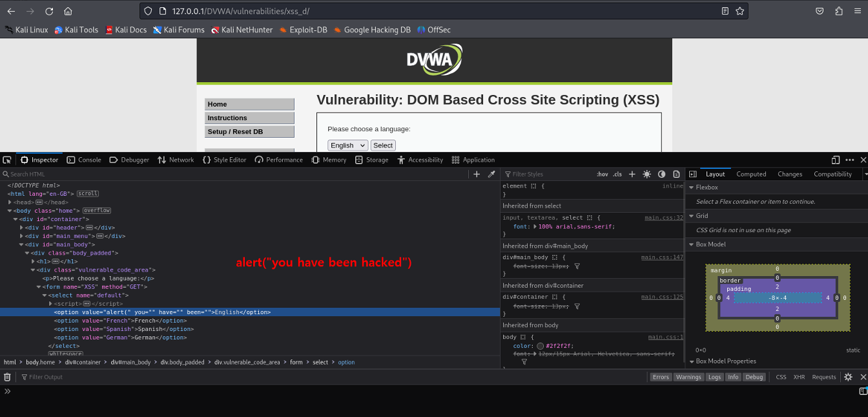Viewport: 868px width, 417px height.
Task: Toggle CSS console filter
Action: point(781,377)
